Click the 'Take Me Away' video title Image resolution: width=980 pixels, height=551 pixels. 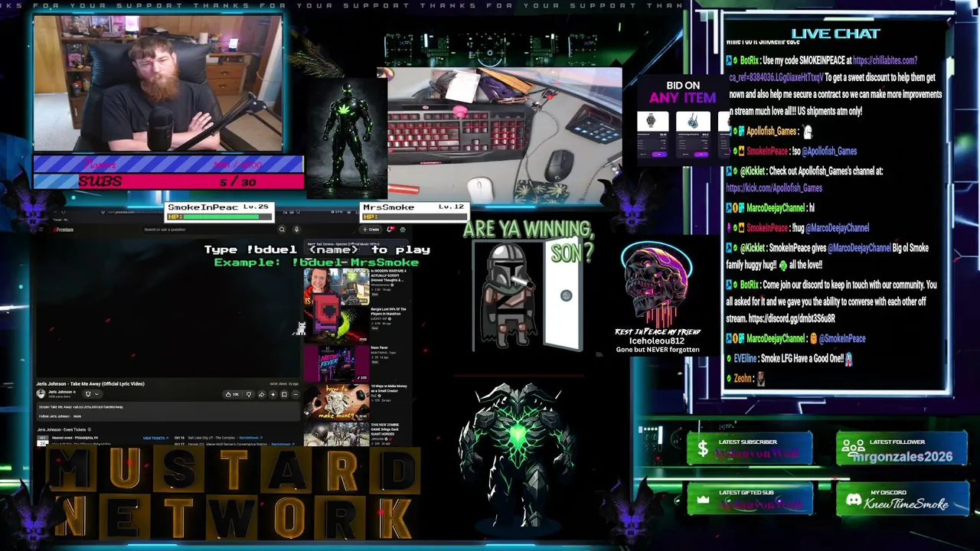point(90,383)
